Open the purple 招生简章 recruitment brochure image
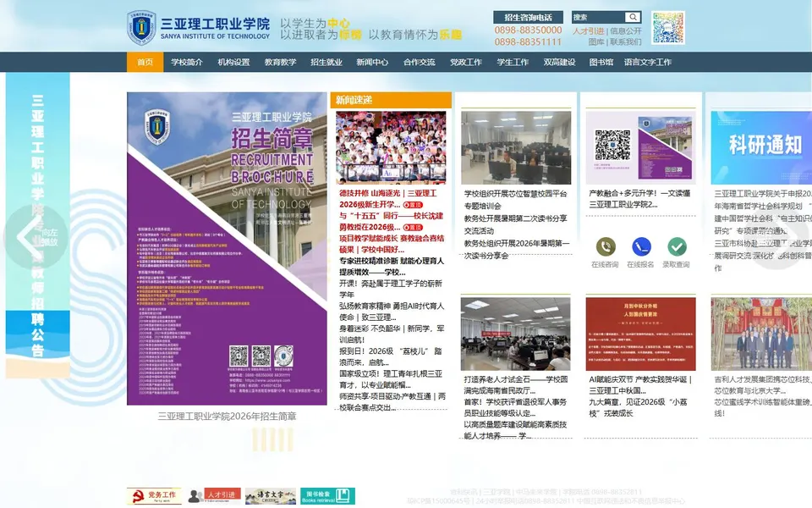This screenshot has height=508, width=812. click(227, 249)
